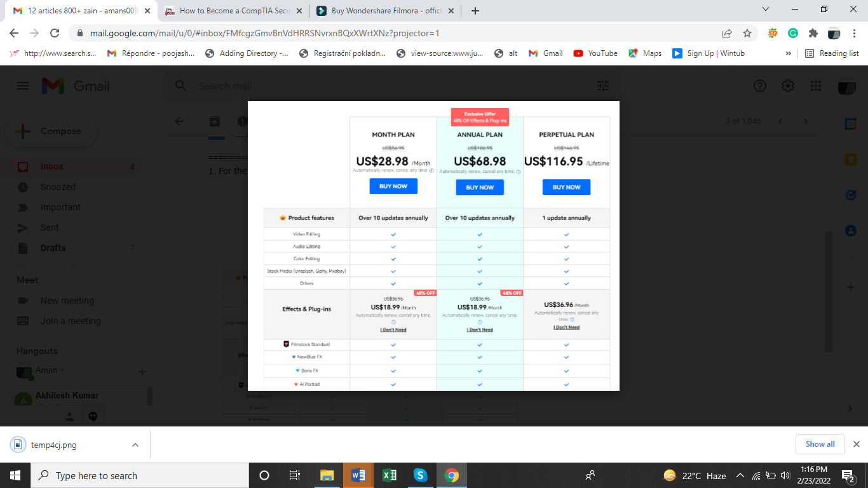Close the downloads bar

coord(856,444)
